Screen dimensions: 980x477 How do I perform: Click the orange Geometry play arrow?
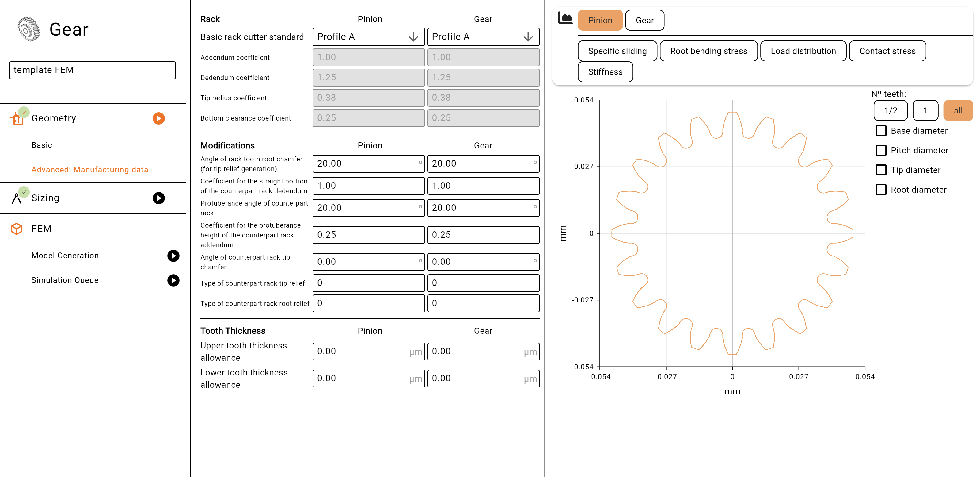[159, 118]
